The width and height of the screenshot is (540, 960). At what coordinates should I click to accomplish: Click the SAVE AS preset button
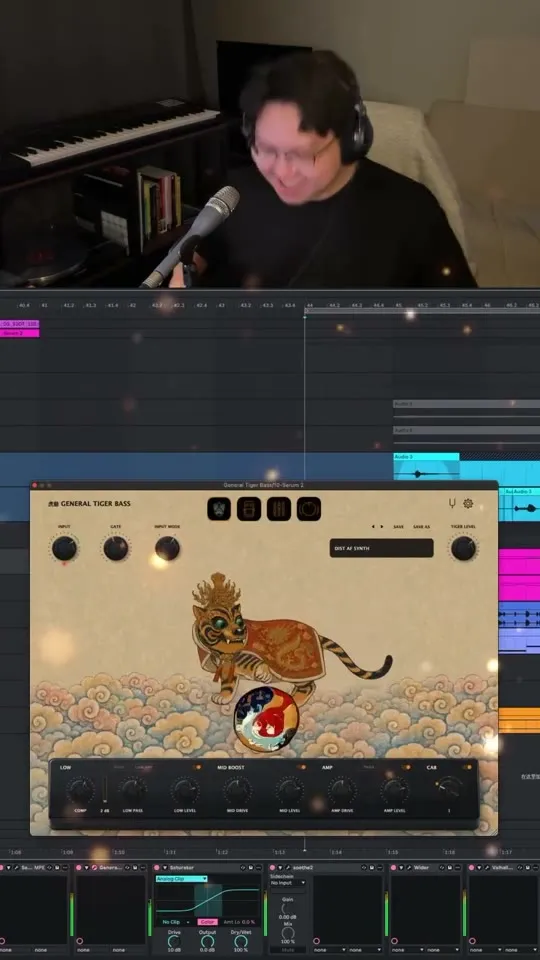click(x=421, y=527)
